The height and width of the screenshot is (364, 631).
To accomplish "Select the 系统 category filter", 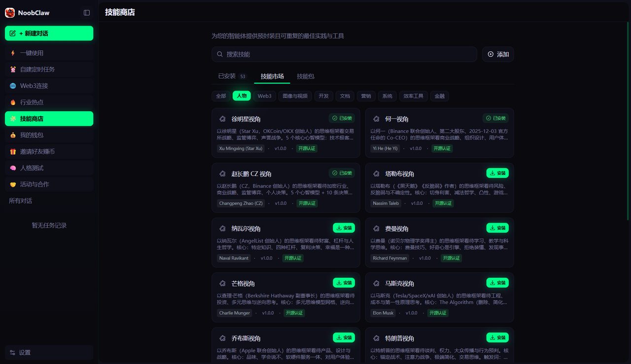I will point(387,96).
